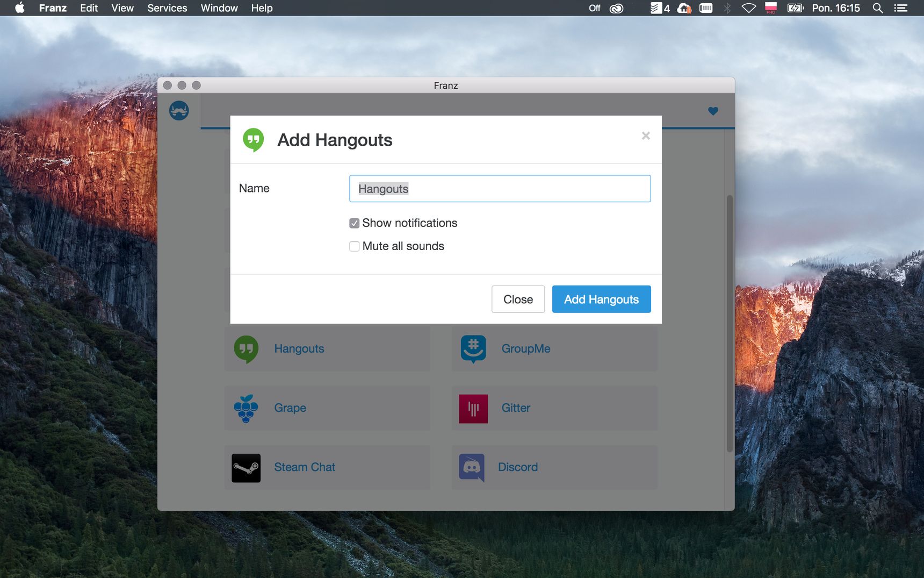Click the Discord service icon

(x=472, y=468)
